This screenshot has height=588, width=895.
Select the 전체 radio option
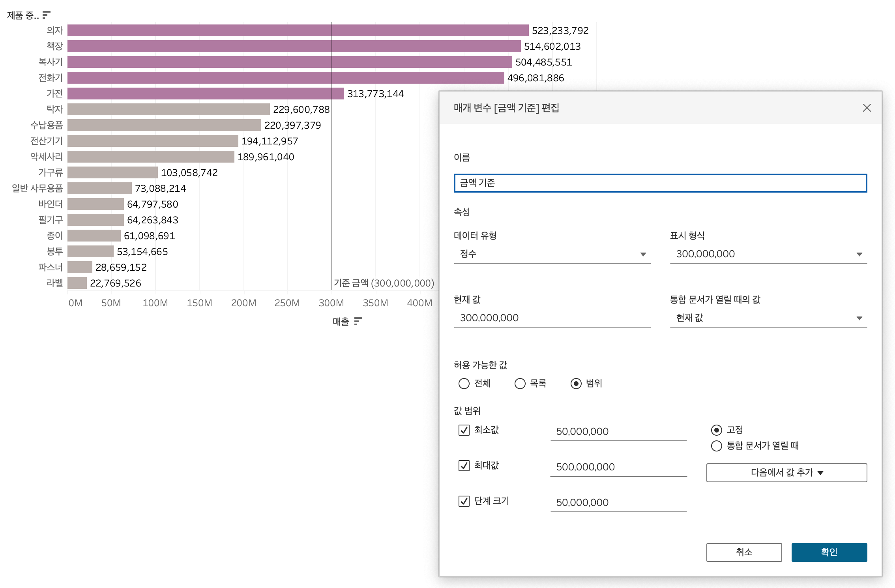464,384
